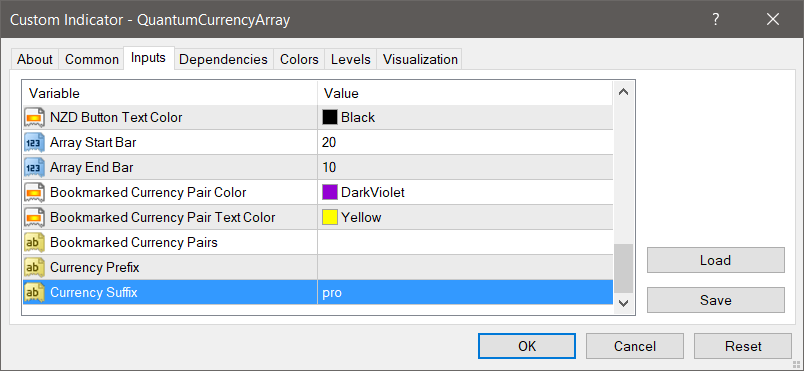This screenshot has width=804, height=371.
Task: Click the scrollbar up arrow
Action: click(624, 92)
